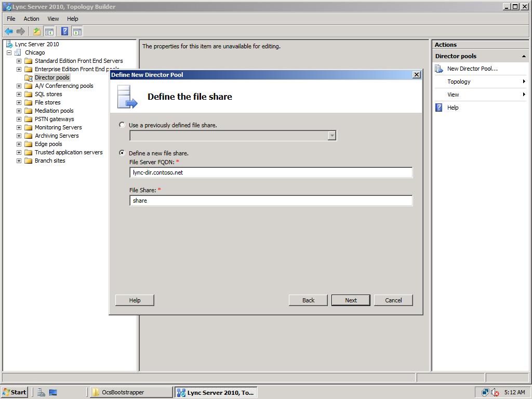Click the blue Help toolbar icon
Image resolution: width=532 pixels, height=399 pixels.
64,32
